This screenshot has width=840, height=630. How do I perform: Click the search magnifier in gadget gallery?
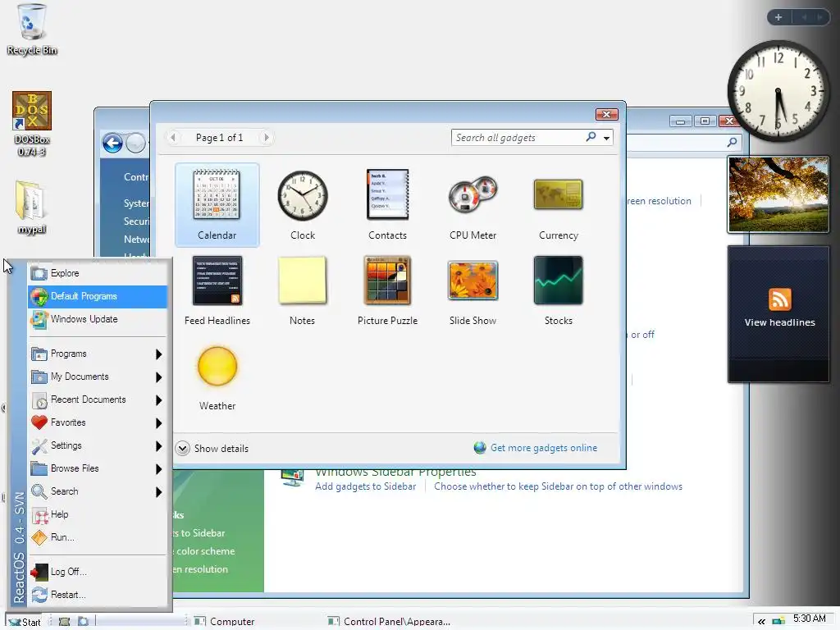pyautogui.click(x=591, y=137)
